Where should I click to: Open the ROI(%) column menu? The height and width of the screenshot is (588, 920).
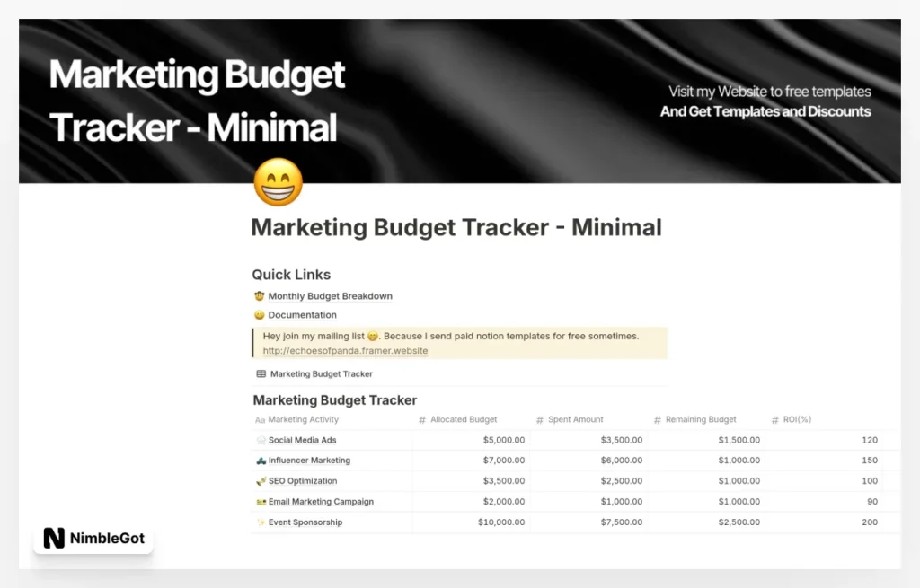793,419
